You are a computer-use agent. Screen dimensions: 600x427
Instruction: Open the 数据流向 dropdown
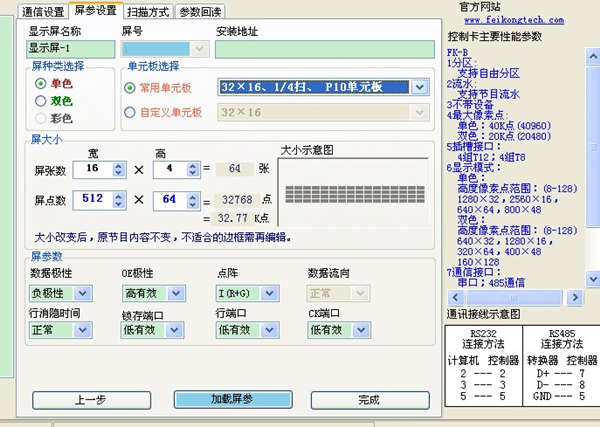[360, 293]
